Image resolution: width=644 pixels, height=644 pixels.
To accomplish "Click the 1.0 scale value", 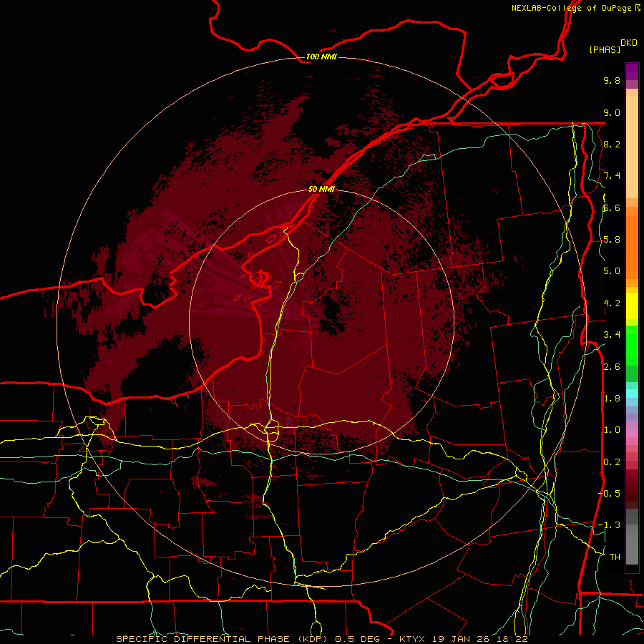I will tap(612, 430).
